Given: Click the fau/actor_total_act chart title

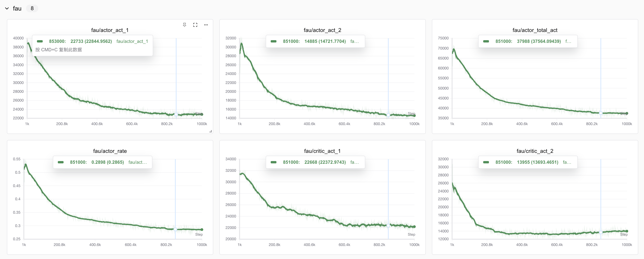Looking at the screenshot, I should pos(535,30).
